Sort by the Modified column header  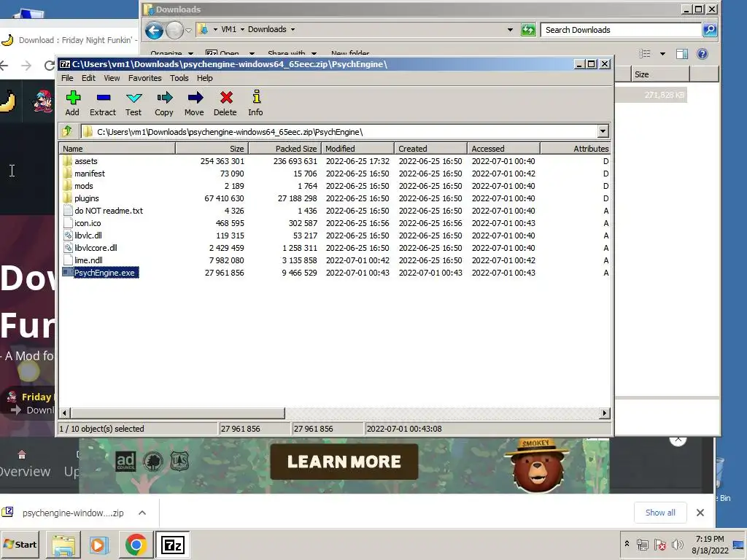(357, 149)
